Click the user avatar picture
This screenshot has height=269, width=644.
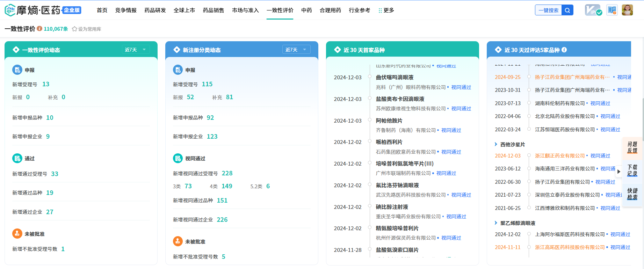coord(627,10)
